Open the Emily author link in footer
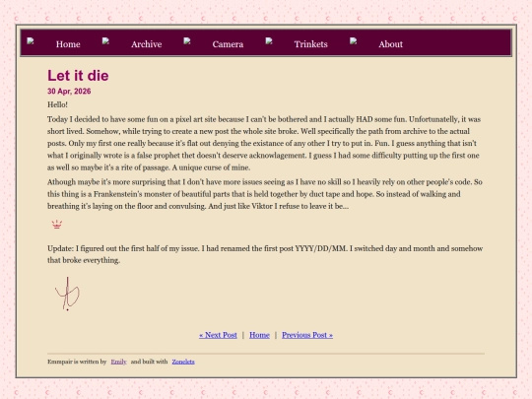This screenshot has height=399, width=532. (118, 362)
